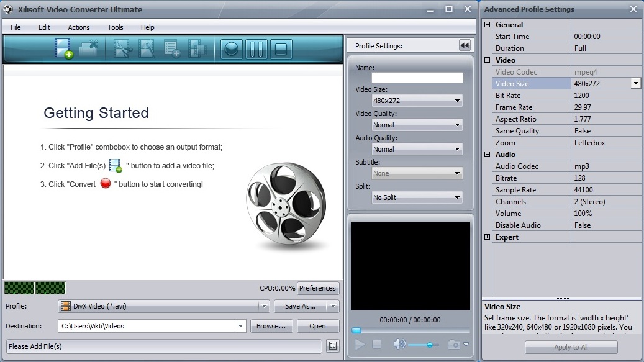Open the log icon beside the status bar
644x362 pixels.
tap(333, 346)
